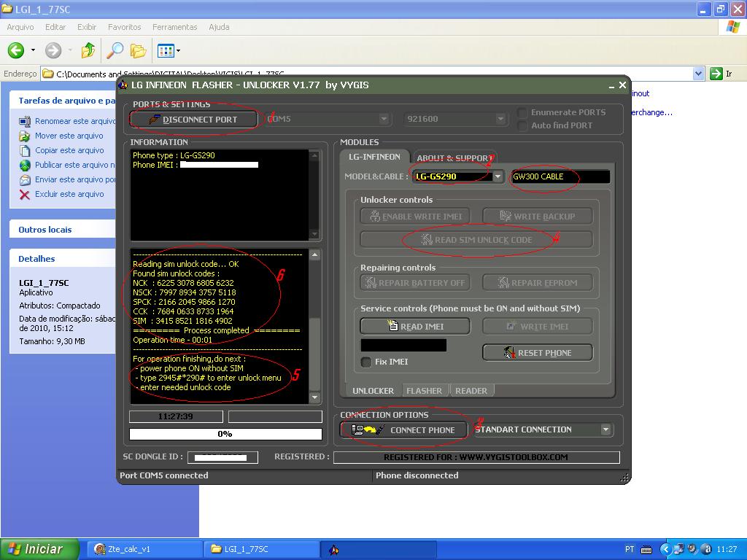Click the Reset Phone button

tap(538, 352)
